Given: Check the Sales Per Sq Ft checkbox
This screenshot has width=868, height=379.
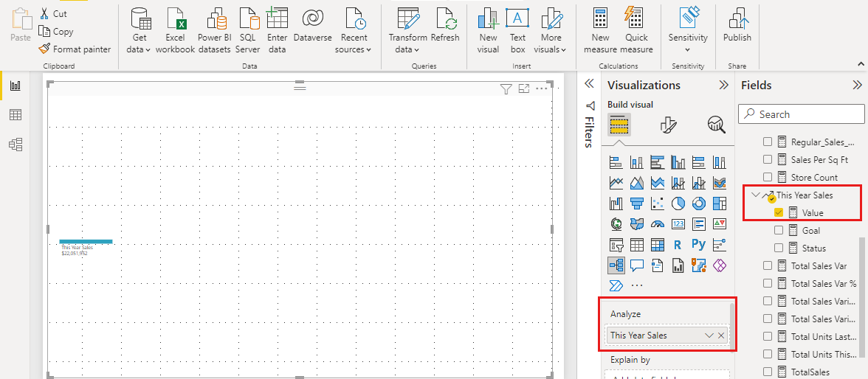Looking at the screenshot, I should pyautogui.click(x=768, y=159).
